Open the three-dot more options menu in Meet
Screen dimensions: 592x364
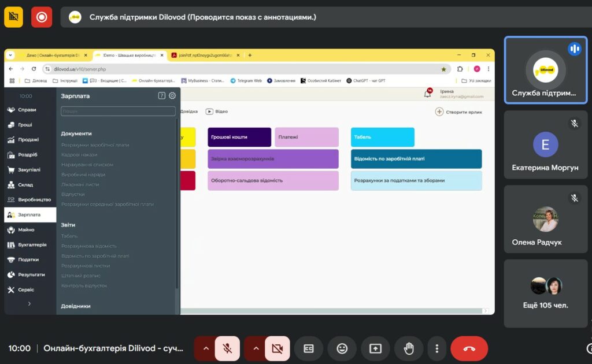437,348
